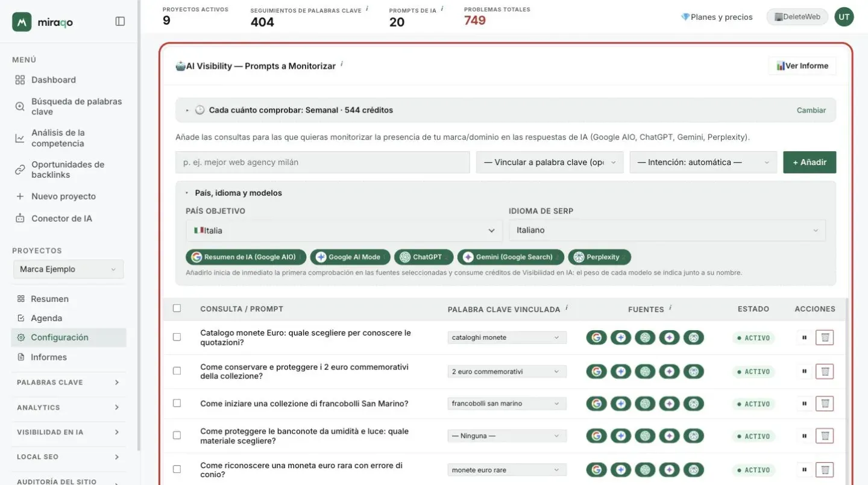Screen dimensions: 868x485
Task: Check the 'Catalogo monete Euro' row checkbox
Action: coord(177,337)
